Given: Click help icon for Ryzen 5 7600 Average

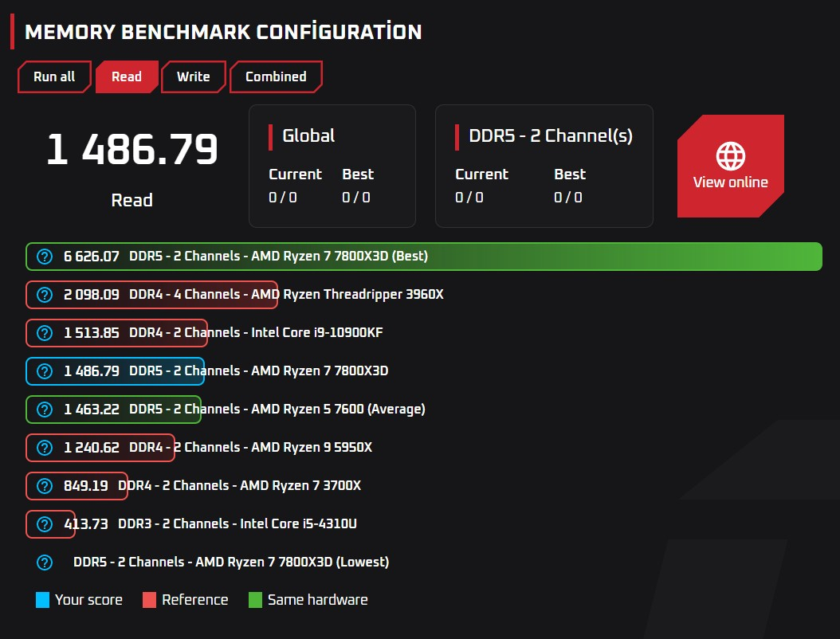Looking at the screenshot, I should click(45, 410).
